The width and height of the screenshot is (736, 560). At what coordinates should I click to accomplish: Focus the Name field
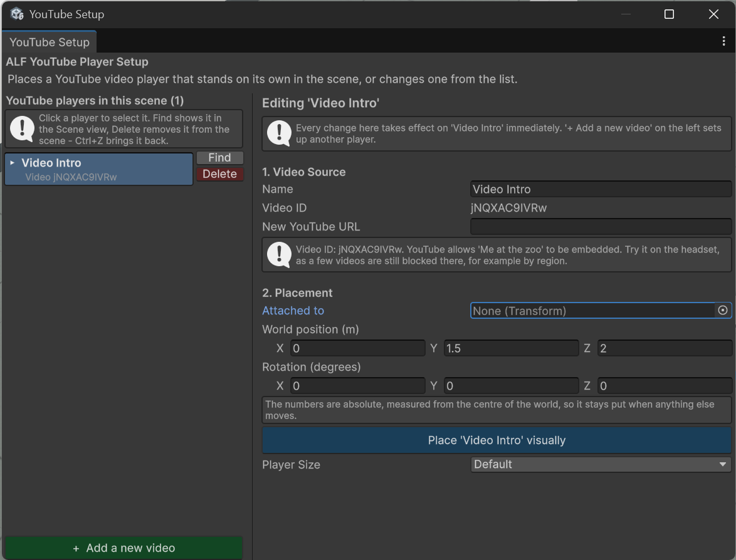(601, 189)
